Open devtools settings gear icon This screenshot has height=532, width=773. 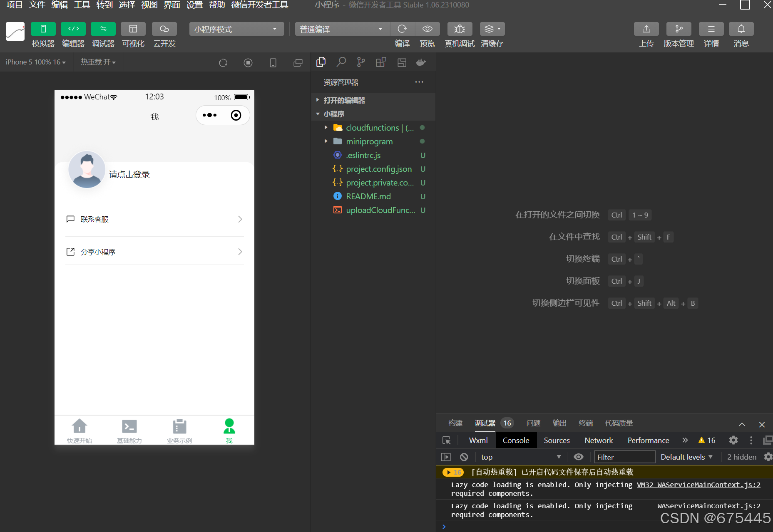click(733, 440)
